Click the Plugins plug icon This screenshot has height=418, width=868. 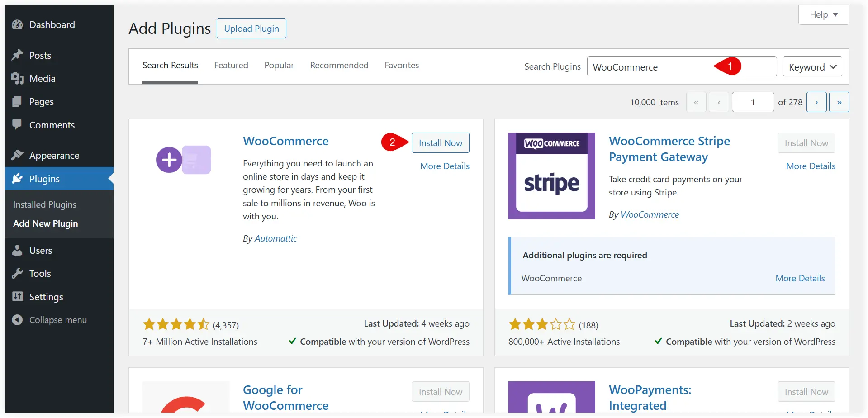coord(17,179)
